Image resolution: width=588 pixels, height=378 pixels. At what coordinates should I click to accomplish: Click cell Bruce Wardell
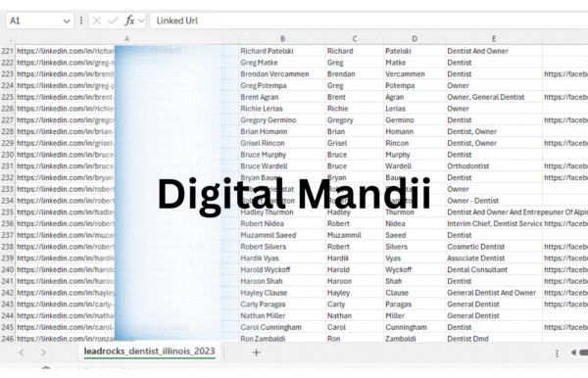[x=282, y=165]
